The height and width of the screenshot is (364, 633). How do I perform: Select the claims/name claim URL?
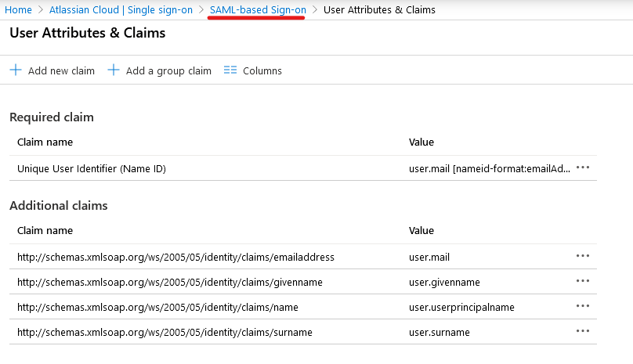pos(157,307)
